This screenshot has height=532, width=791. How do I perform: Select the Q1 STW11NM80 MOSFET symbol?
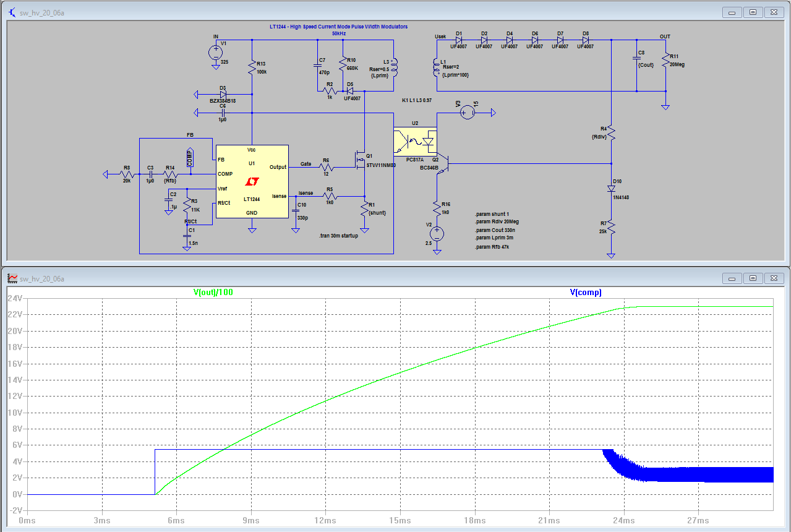point(361,160)
